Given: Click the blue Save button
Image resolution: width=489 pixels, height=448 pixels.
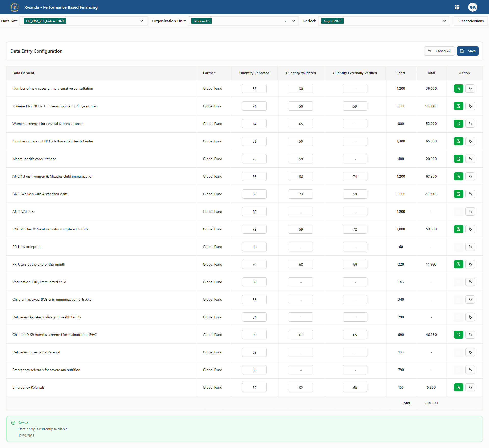Looking at the screenshot, I should pos(468,51).
